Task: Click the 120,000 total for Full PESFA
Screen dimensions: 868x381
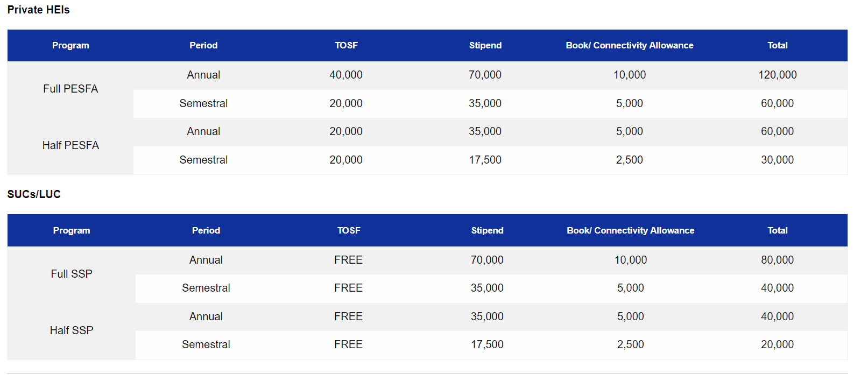Action: tap(777, 75)
